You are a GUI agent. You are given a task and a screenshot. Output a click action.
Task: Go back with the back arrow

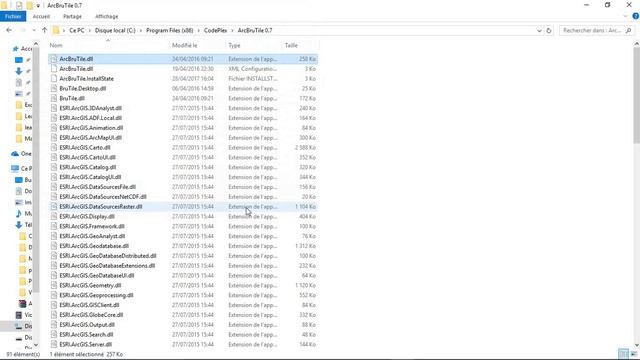(9, 30)
